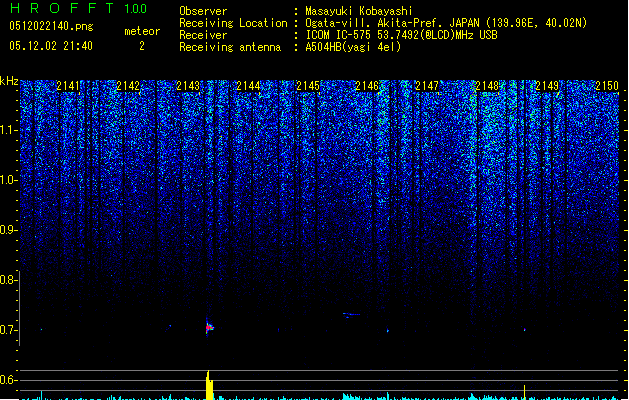
Task: Click the 2144 time marker
Action: 248,86
